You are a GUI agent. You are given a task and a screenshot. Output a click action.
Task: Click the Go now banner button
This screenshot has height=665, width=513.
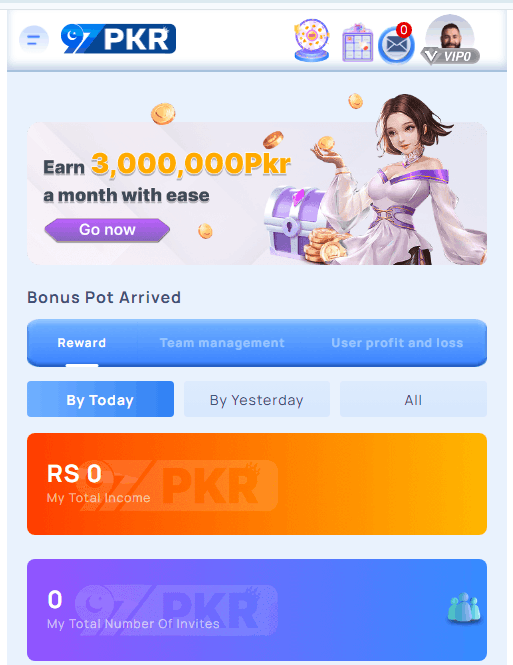point(107,230)
